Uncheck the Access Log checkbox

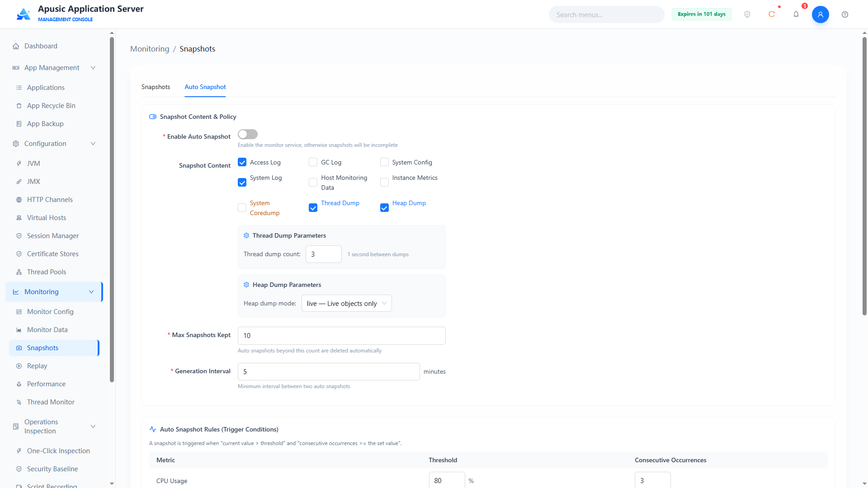tap(242, 162)
